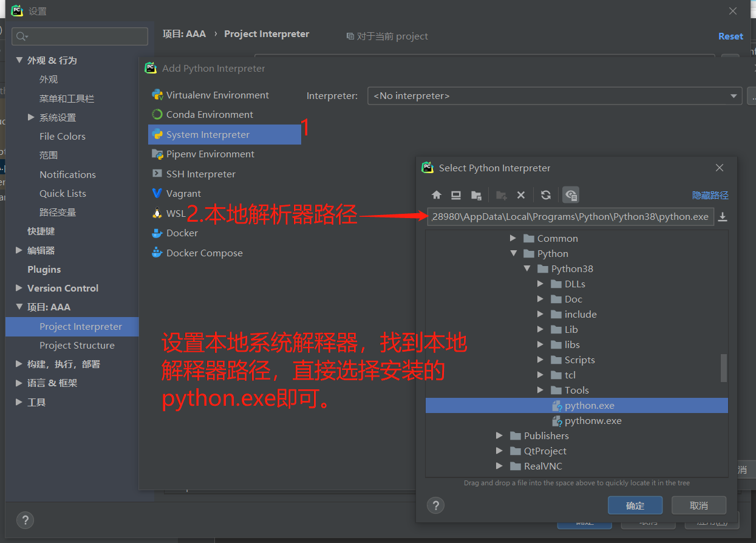Click the download arrow beside the path field
Viewport: 756px width, 543px height.
click(723, 217)
